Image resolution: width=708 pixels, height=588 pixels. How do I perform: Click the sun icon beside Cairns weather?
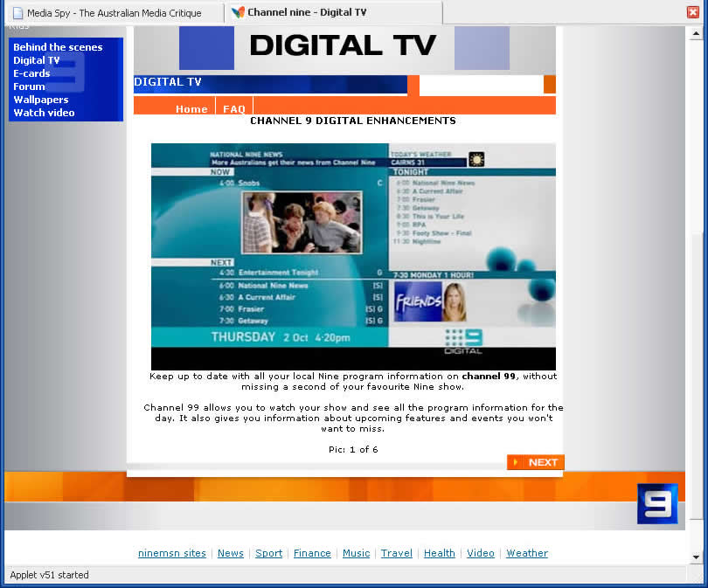click(475, 158)
